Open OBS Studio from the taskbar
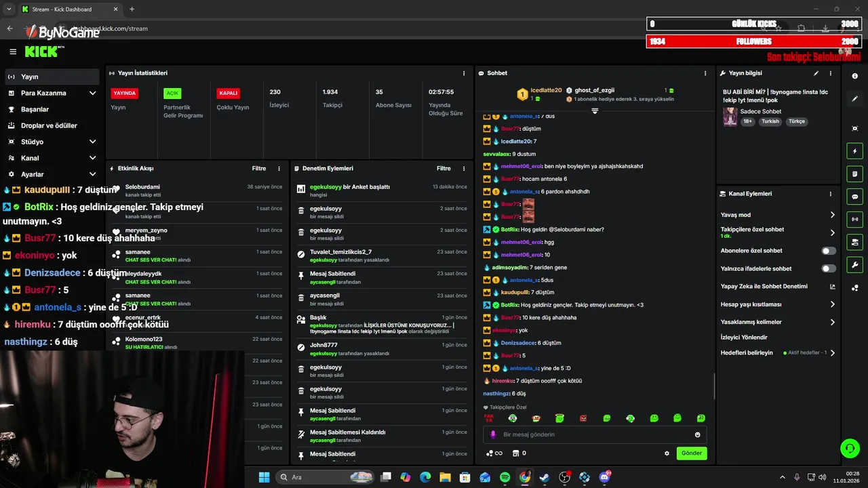 [565, 477]
